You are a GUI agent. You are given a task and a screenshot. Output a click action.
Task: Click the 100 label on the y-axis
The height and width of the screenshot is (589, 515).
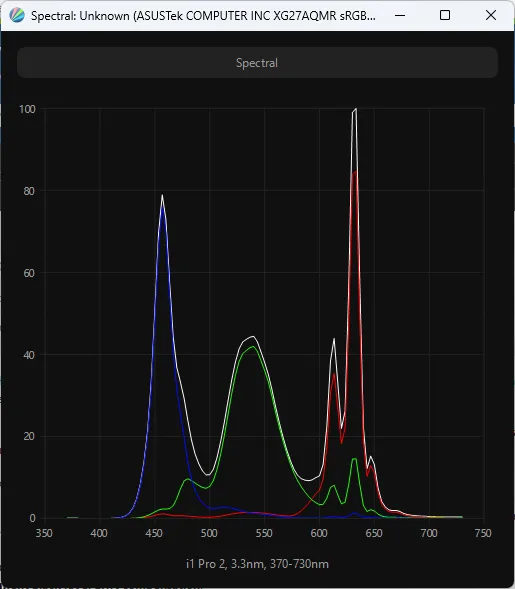click(27, 109)
